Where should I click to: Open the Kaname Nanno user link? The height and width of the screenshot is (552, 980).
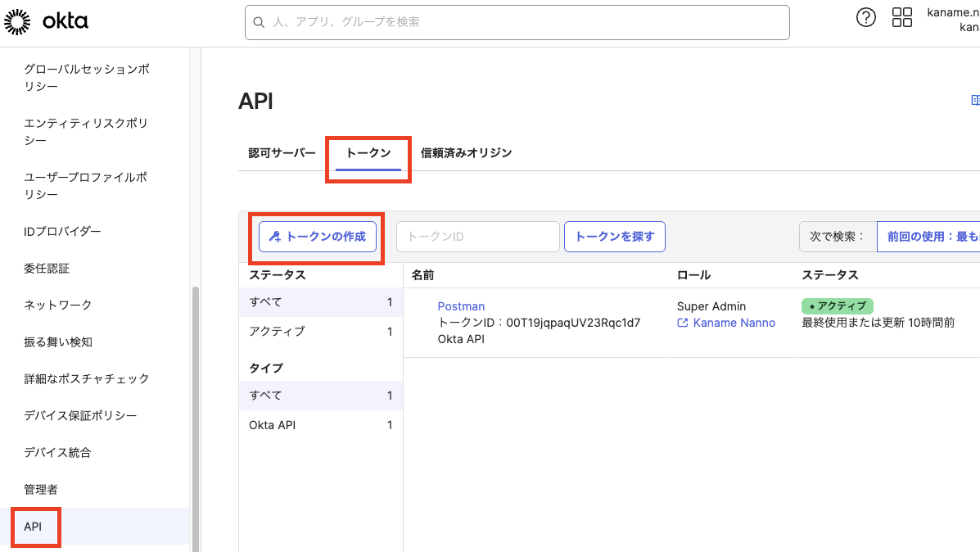[734, 323]
